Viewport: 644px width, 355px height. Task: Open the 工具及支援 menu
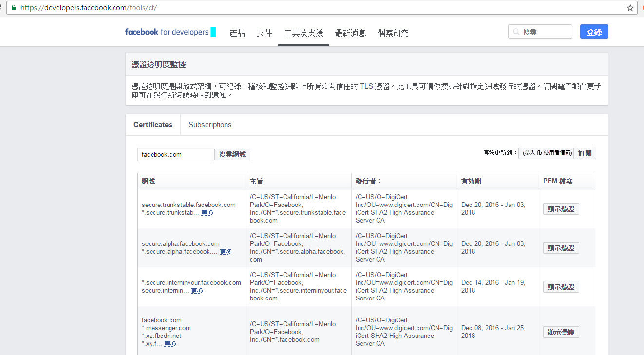click(x=303, y=33)
